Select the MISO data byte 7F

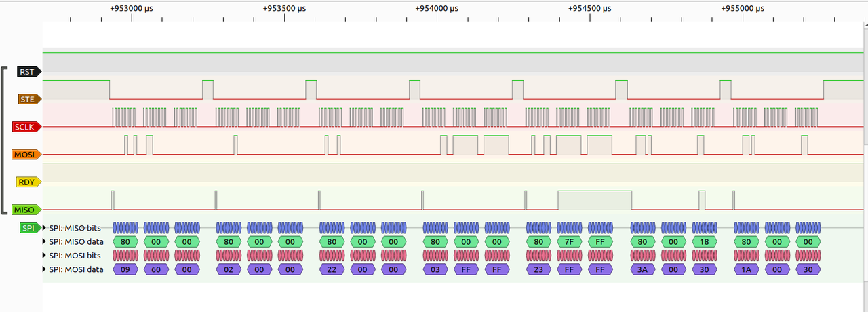coord(569,241)
